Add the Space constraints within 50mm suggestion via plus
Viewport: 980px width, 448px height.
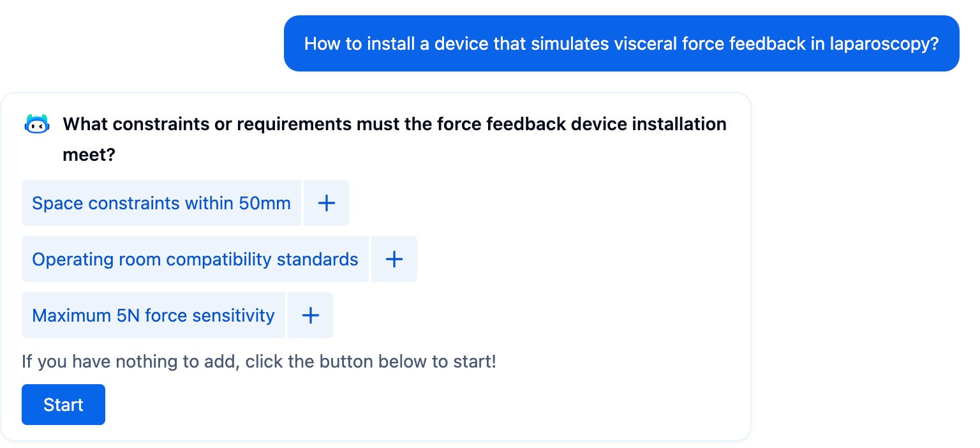coord(327,203)
